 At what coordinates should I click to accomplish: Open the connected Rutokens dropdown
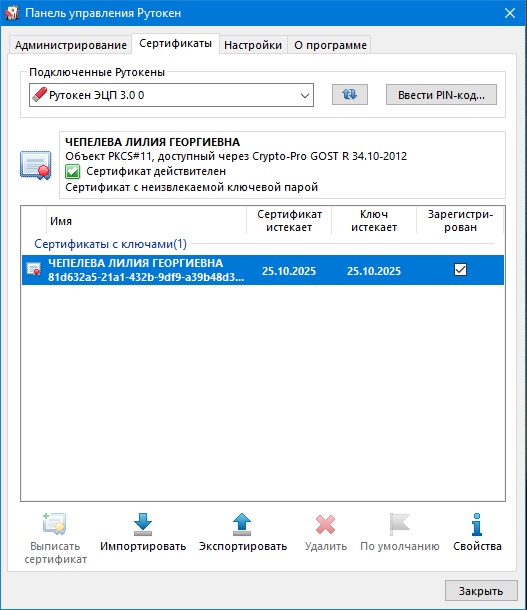(x=171, y=95)
